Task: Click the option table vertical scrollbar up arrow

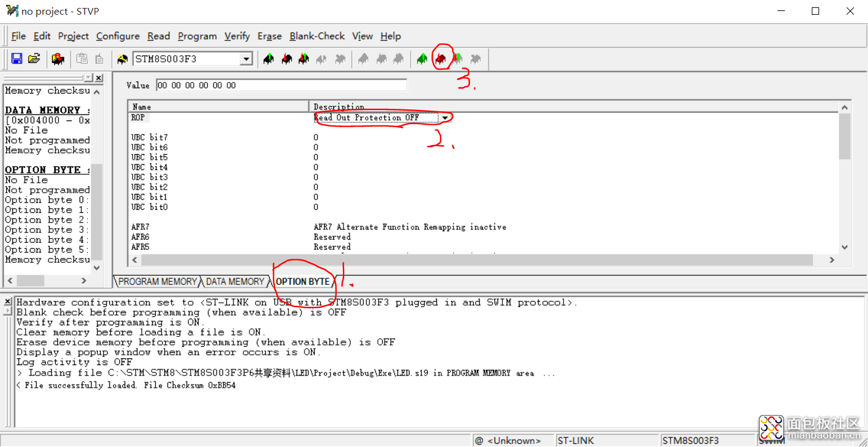Action: pyautogui.click(x=845, y=107)
